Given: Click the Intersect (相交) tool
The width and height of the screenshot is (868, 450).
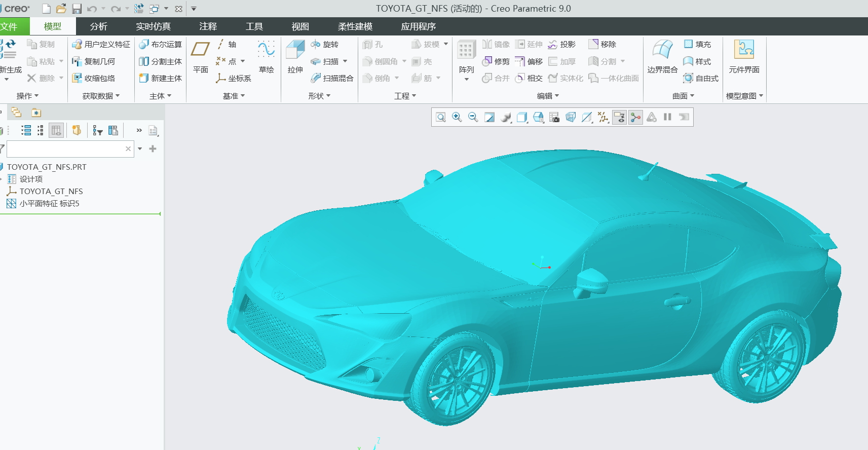Looking at the screenshot, I should 529,78.
